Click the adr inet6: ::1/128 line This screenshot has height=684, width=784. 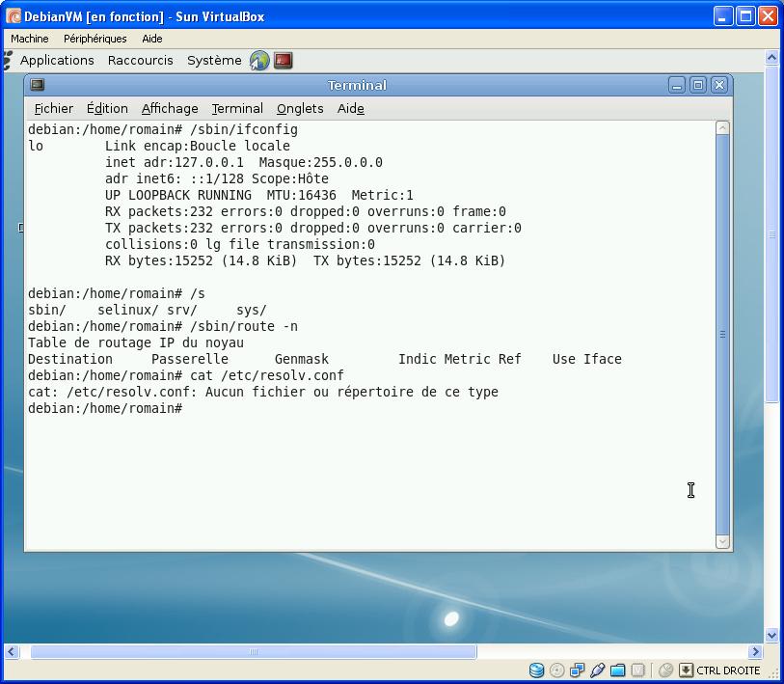tap(217, 178)
